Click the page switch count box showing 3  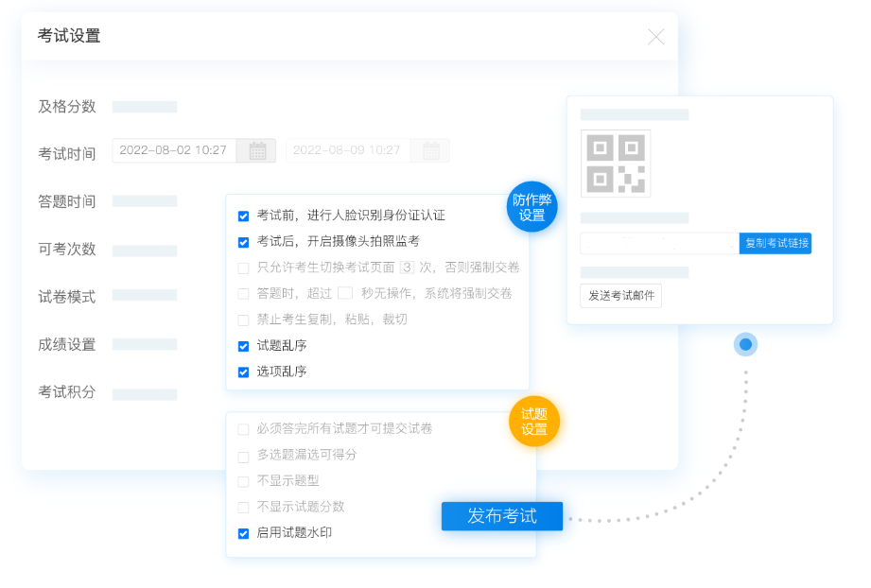[408, 268]
